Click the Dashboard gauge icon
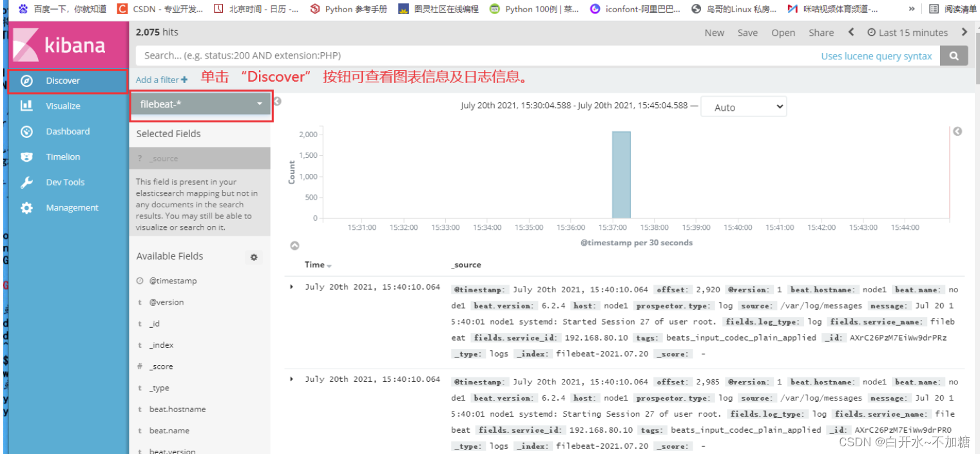The width and height of the screenshot is (980, 454). coord(26,131)
